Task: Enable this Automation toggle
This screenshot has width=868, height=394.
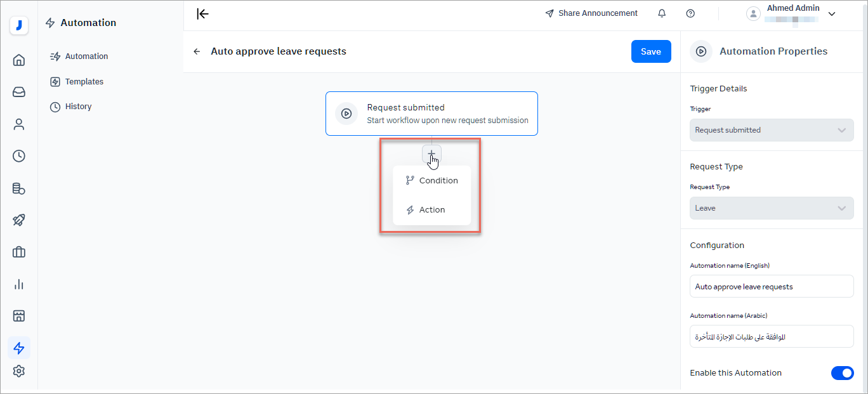Action: [843, 373]
